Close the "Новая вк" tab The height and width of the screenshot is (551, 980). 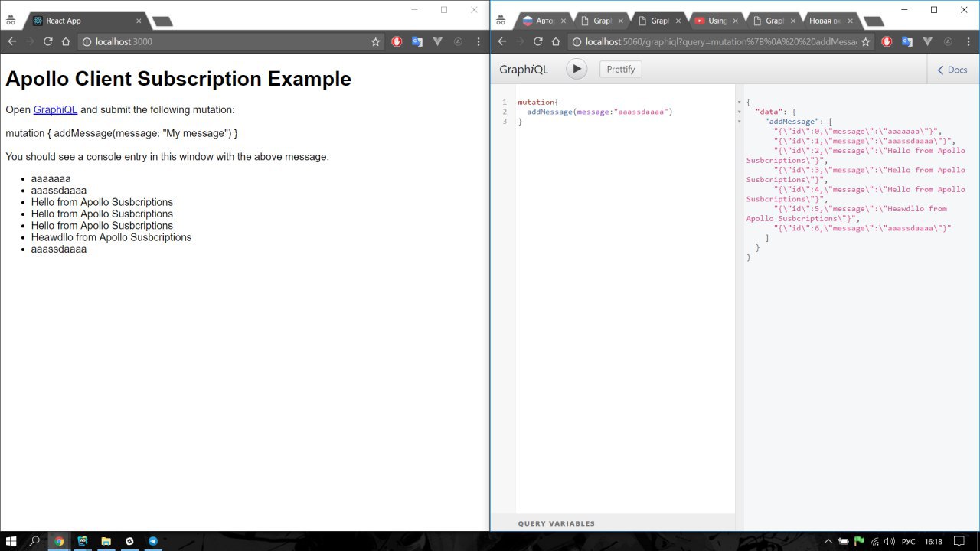tap(850, 21)
